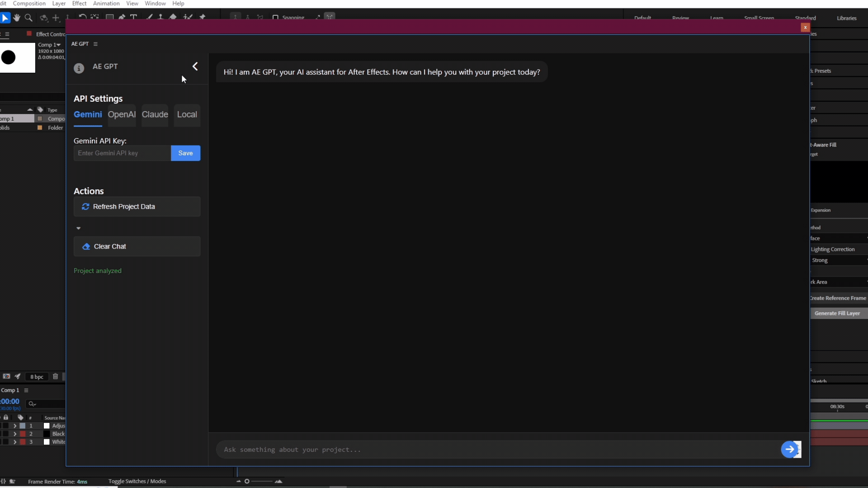
Task: Toggle lock switch for layer 3 White
Action: pyautogui.click(x=6, y=442)
